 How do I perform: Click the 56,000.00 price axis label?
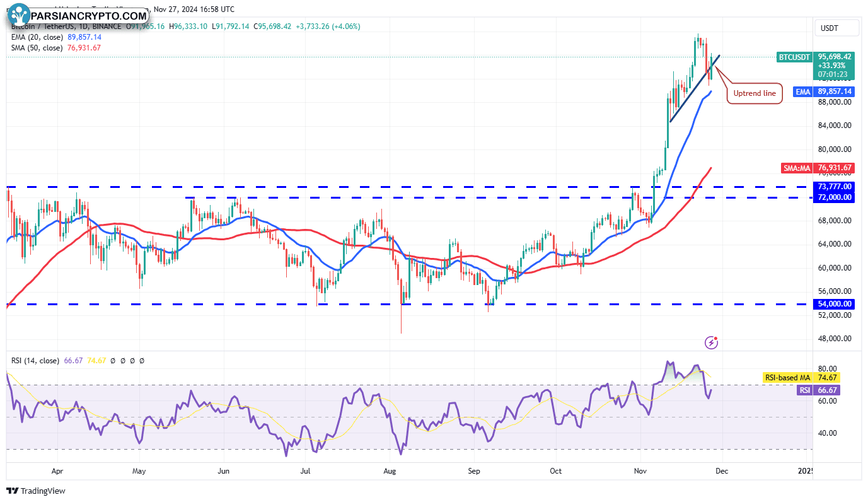pos(835,291)
